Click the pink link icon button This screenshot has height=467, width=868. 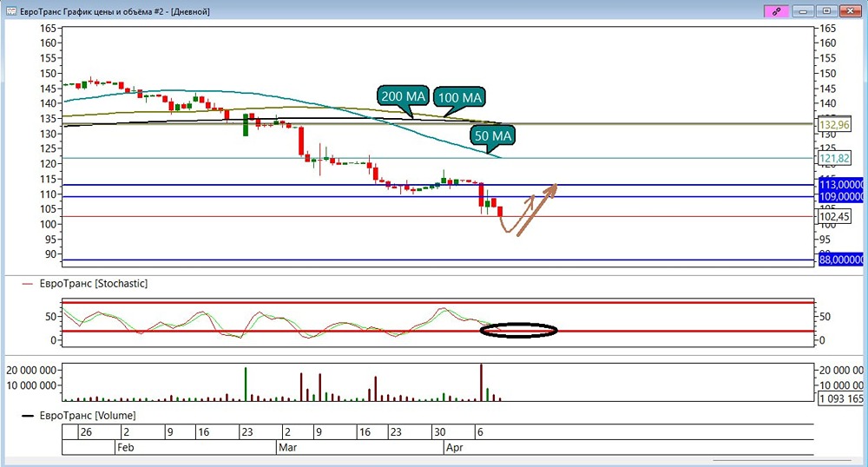click(776, 11)
